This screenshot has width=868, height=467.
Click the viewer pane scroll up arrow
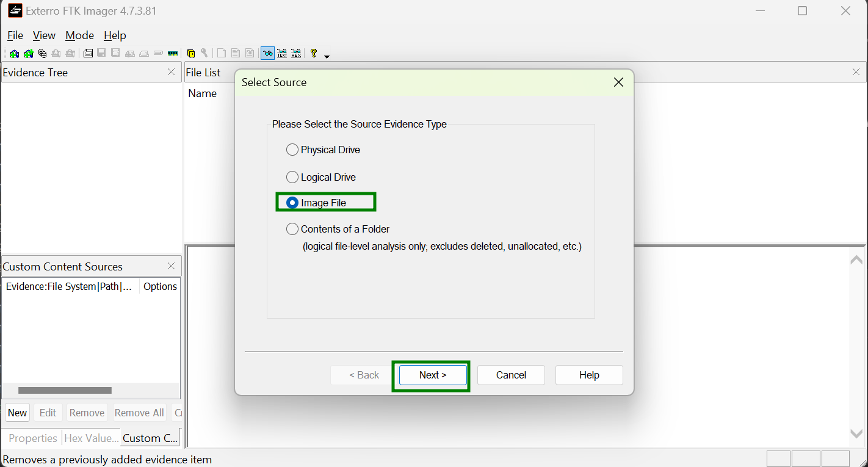pyautogui.click(x=856, y=259)
